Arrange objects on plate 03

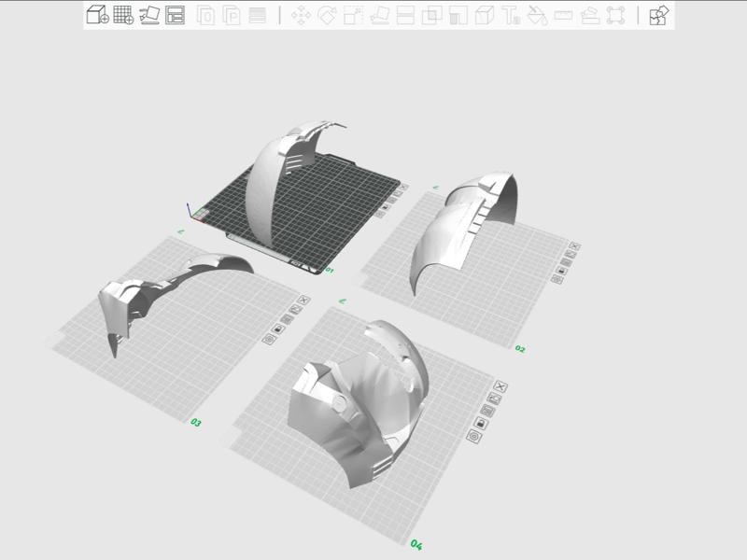[287, 319]
